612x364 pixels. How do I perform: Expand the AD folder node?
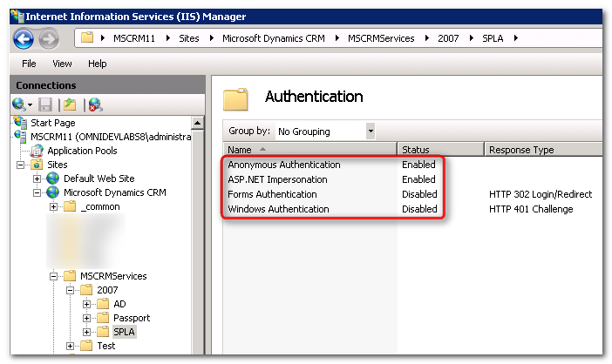pos(86,304)
